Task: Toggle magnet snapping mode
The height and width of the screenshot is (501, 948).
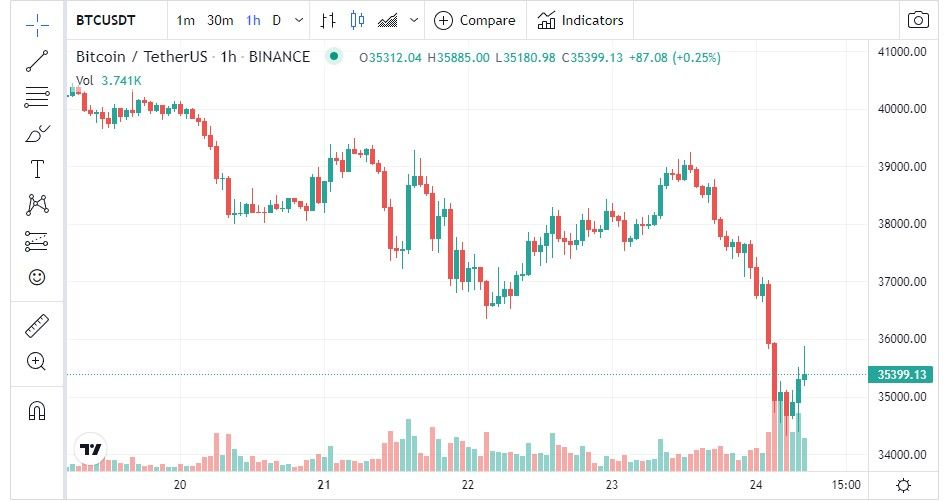Action: pyautogui.click(x=37, y=411)
